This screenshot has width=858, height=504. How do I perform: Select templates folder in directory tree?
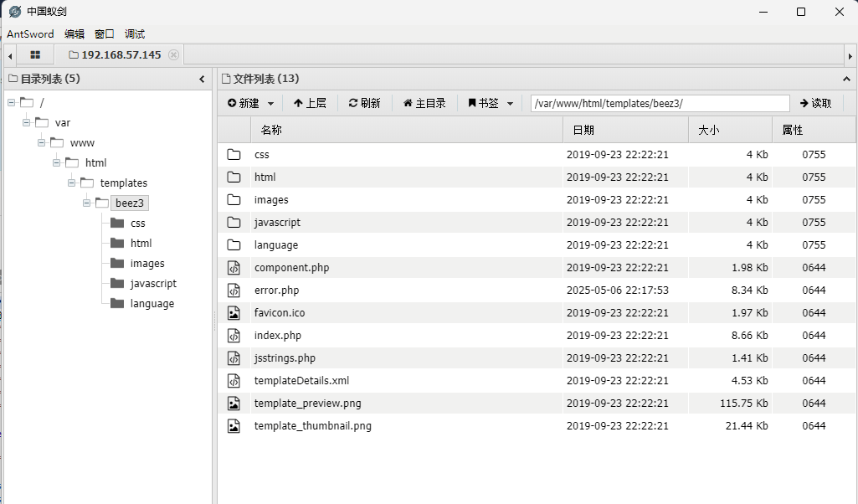point(124,183)
